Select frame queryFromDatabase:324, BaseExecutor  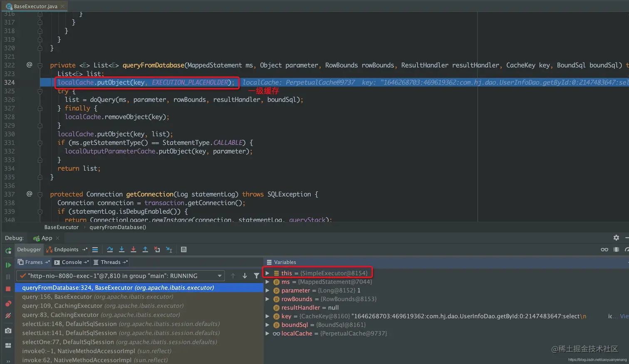[139, 287]
